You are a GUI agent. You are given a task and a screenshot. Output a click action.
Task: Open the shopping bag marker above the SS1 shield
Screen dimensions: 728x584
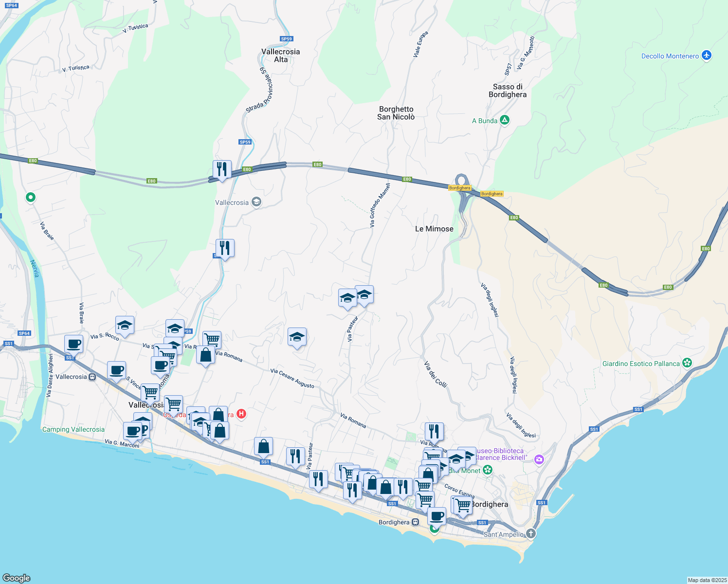click(x=263, y=447)
